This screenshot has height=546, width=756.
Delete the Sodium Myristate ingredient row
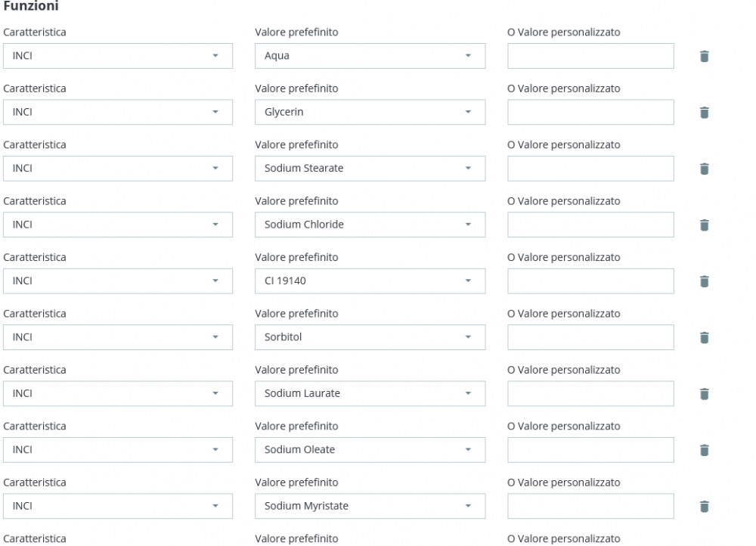pyautogui.click(x=703, y=506)
